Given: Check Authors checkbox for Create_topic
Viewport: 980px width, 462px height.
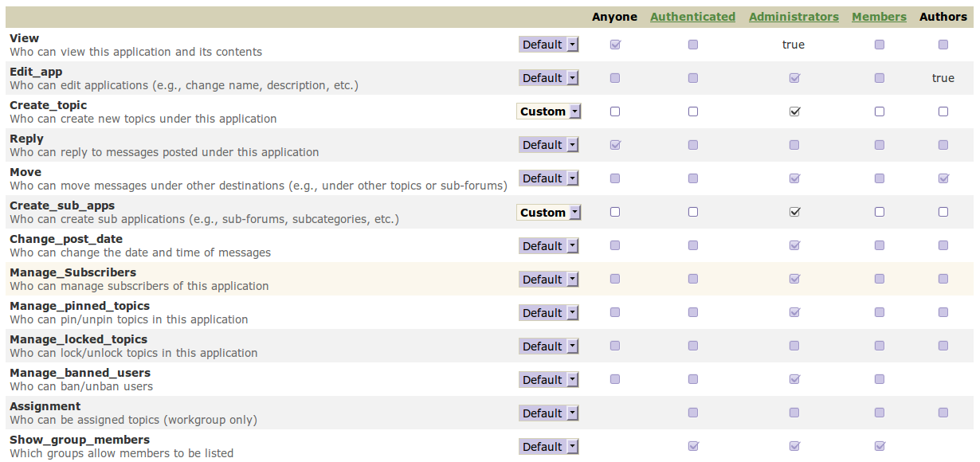Looking at the screenshot, I should coord(943,112).
